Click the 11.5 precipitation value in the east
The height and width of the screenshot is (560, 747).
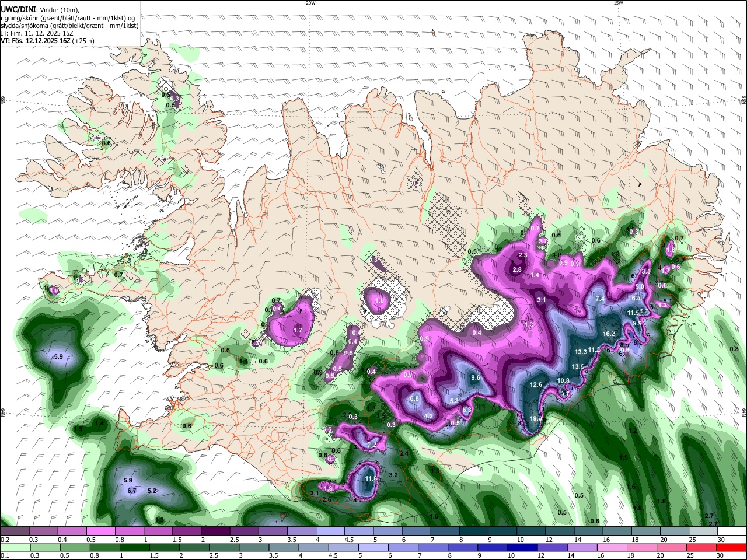(x=634, y=313)
